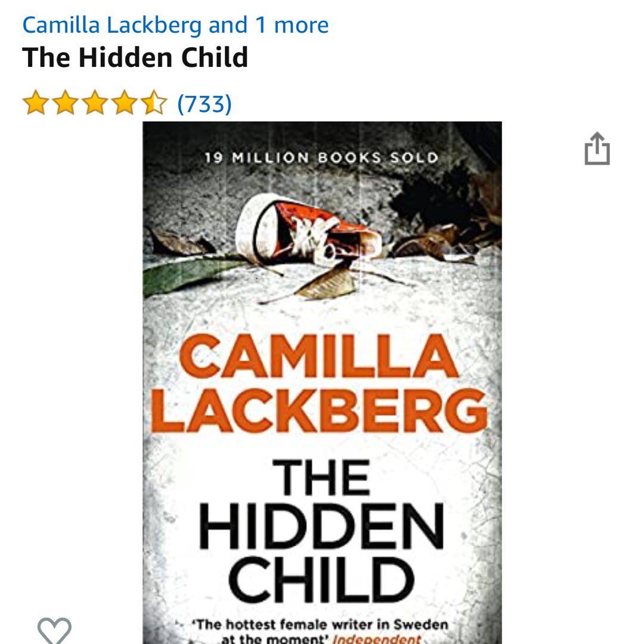
Task: Click the first gold rating star
Action: tap(36, 103)
